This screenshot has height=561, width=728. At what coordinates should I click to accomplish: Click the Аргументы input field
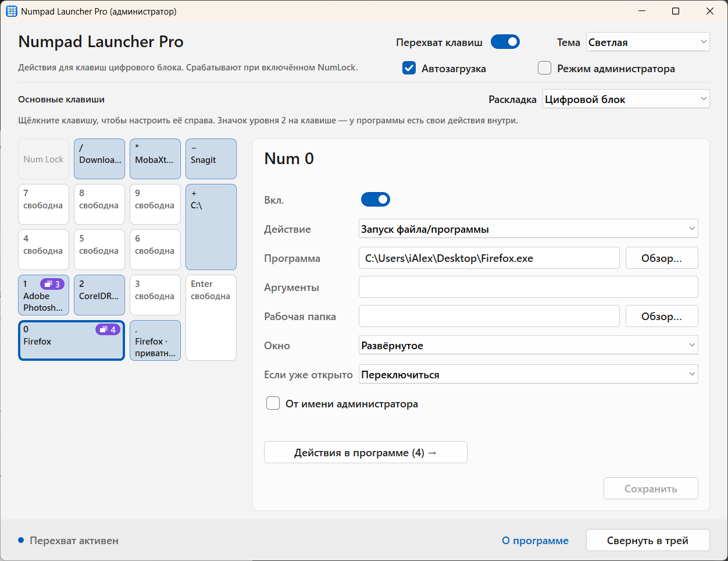pyautogui.click(x=529, y=287)
